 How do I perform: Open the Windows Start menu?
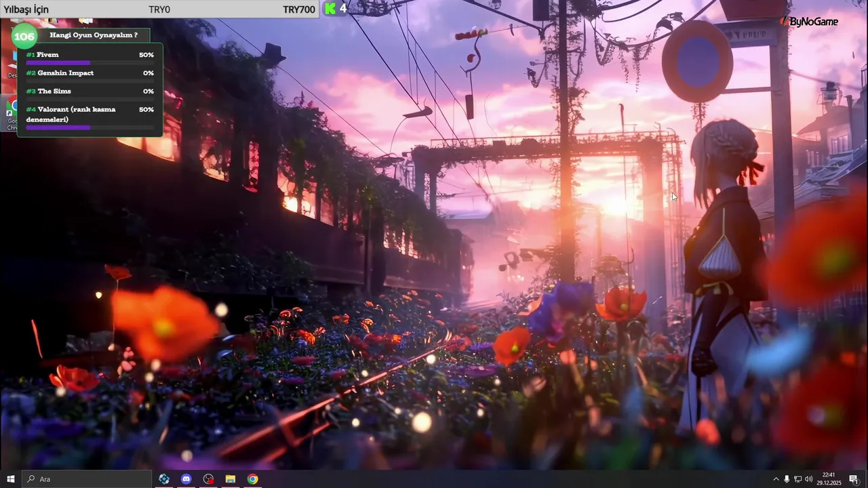tap(11, 479)
